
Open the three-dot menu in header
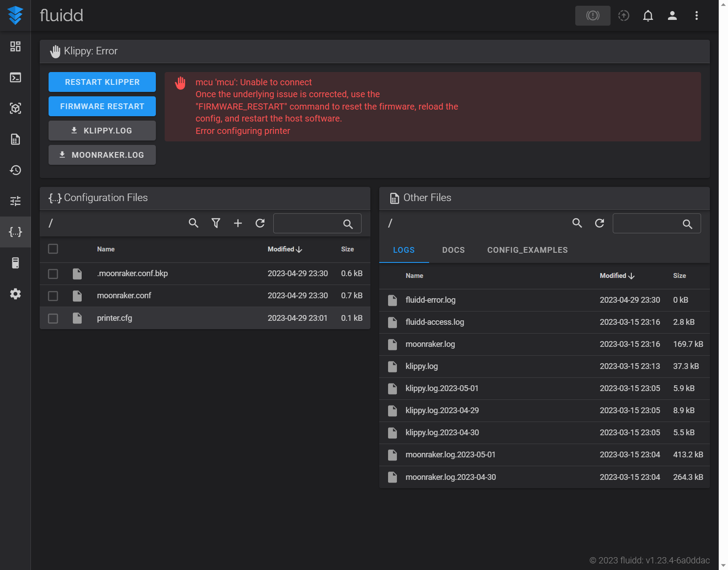[x=696, y=15]
